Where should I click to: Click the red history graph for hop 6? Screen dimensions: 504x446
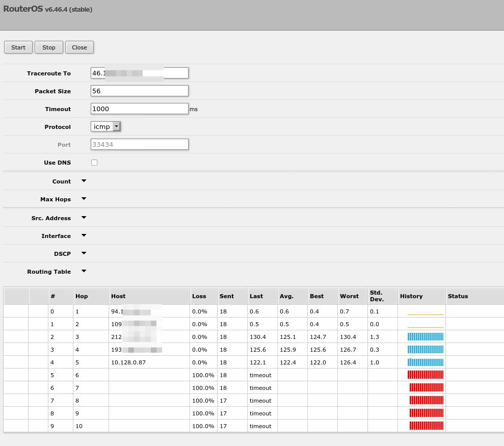point(425,375)
